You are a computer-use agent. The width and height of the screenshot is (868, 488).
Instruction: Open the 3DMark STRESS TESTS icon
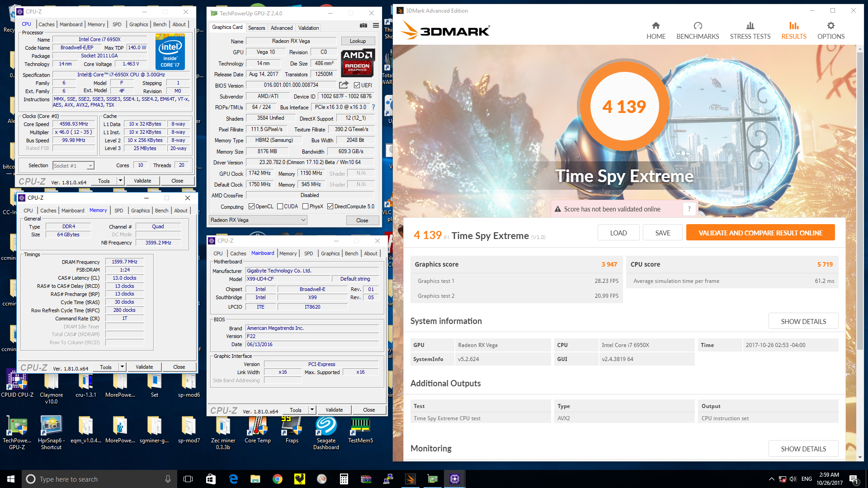click(x=750, y=26)
